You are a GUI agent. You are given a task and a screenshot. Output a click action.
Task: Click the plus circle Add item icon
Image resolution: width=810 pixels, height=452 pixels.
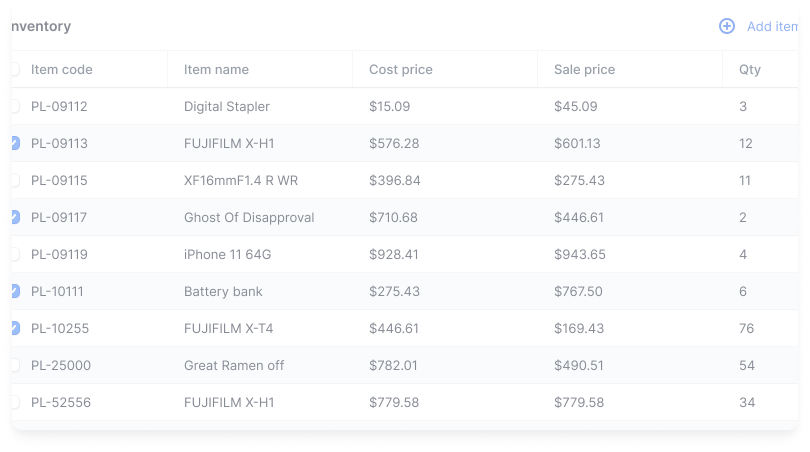pyautogui.click(x=727, y=26)
